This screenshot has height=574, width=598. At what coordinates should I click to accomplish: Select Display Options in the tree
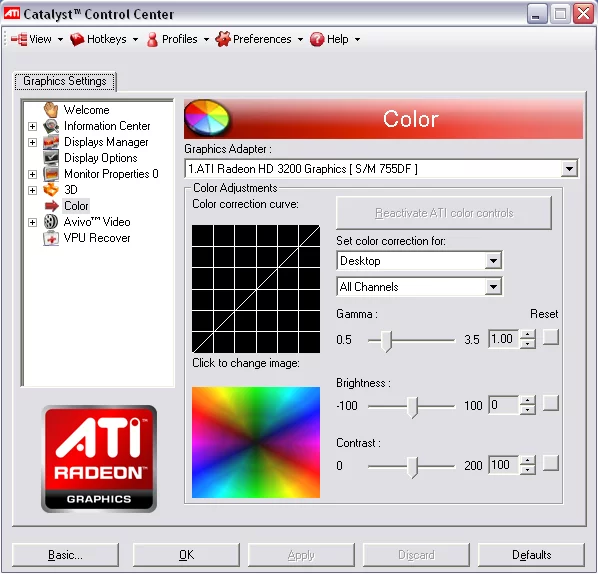100,158
